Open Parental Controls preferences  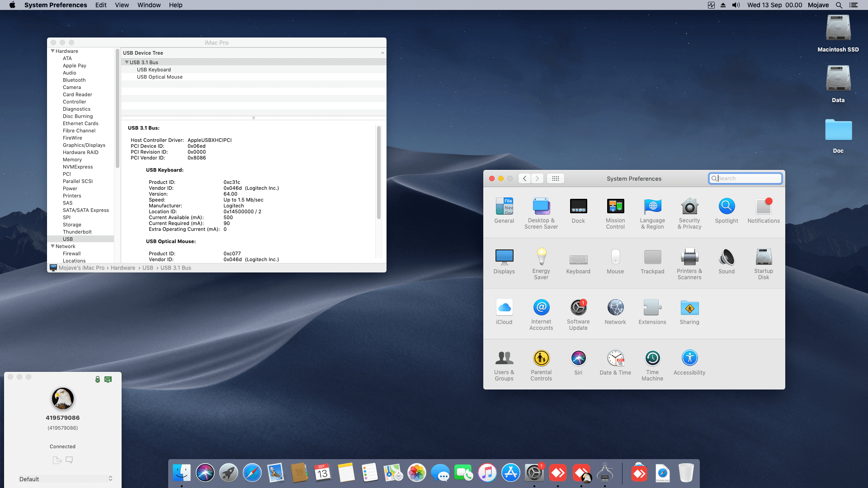[x=541, y=365]
